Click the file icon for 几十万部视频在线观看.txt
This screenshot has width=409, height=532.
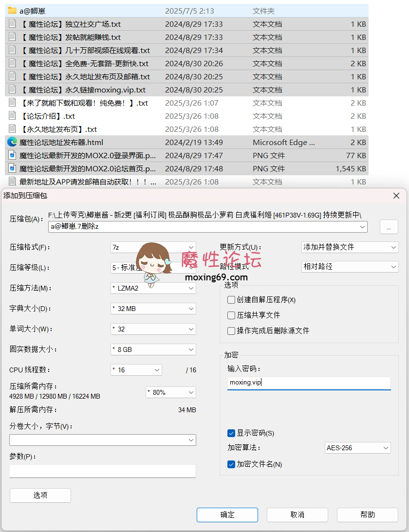tap(12, 50)
